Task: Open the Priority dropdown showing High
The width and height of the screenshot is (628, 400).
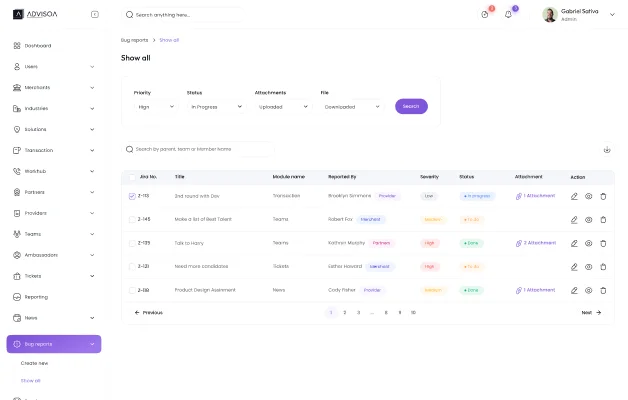Action: 156,107
